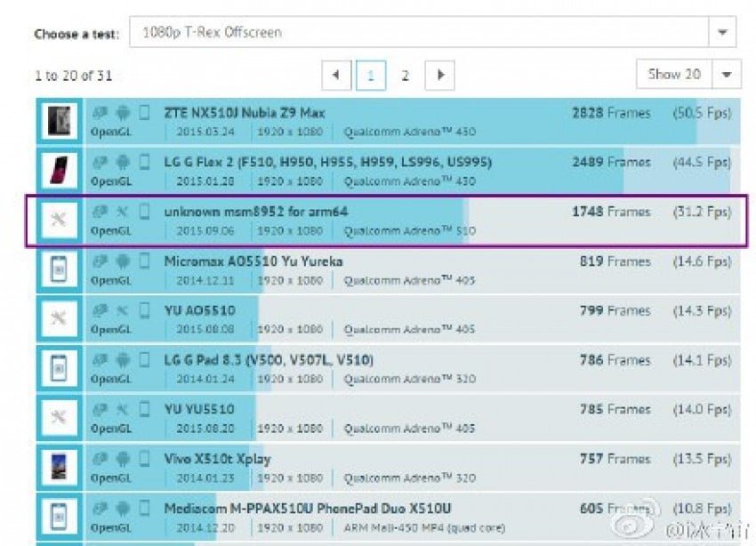This screenshot has width=756, height=546.
Task: Click the Android icon in the Mediacom PhonePad row
Action: click(x=123, y=508)
